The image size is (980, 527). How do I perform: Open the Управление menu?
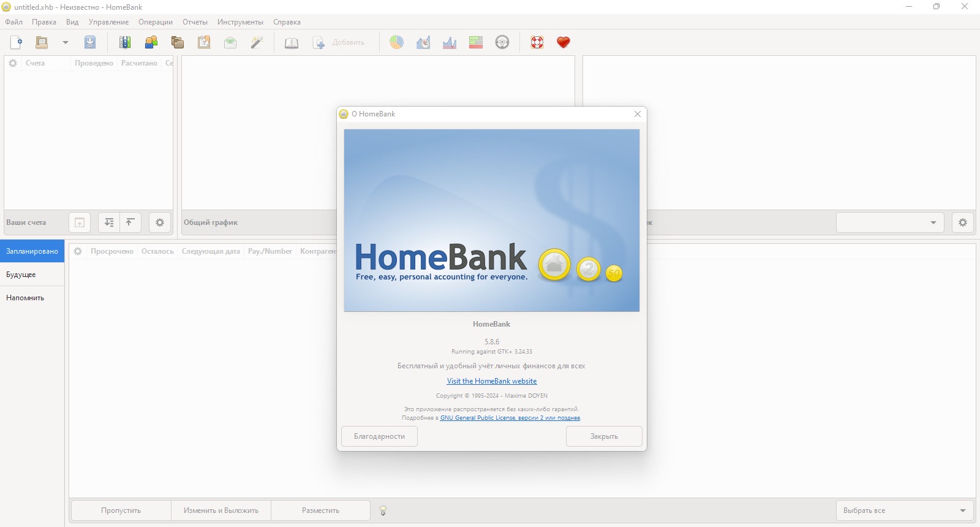click(108, 22)
